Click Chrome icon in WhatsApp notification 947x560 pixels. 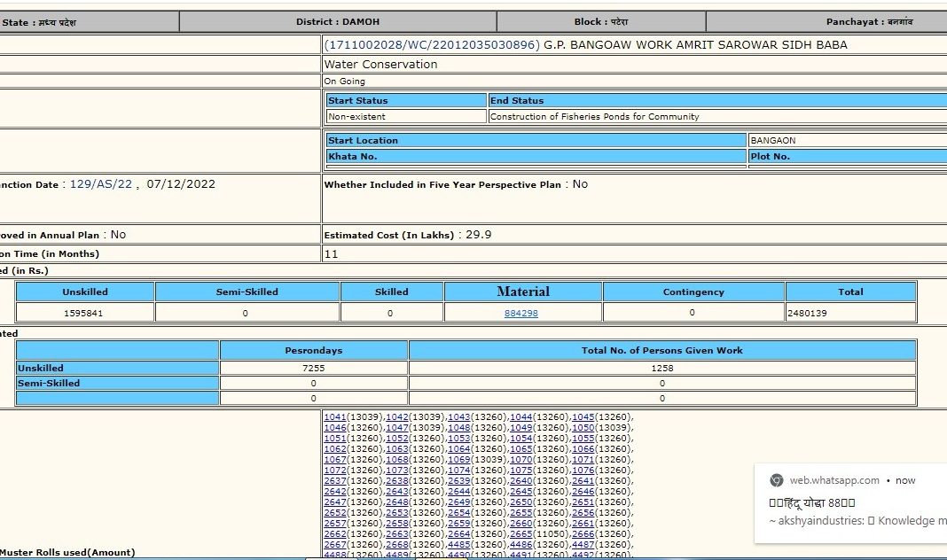tap(777, 480)
